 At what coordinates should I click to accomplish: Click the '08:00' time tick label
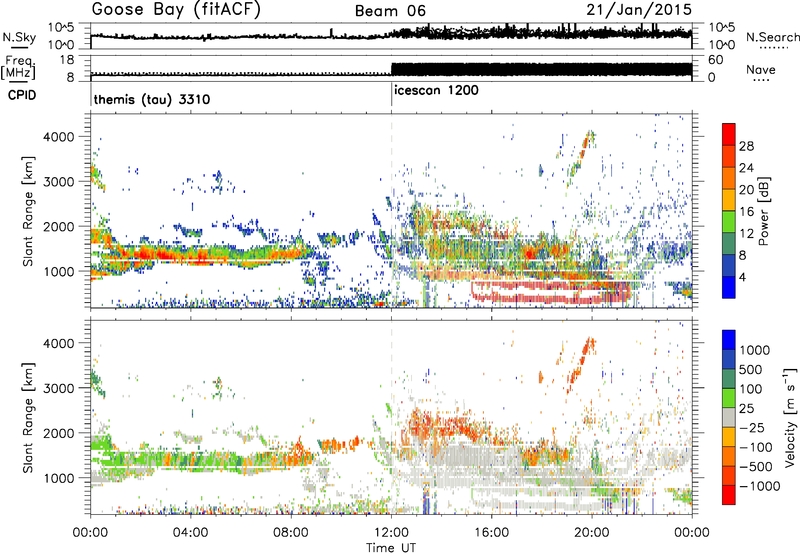click(x=291, y=533)
